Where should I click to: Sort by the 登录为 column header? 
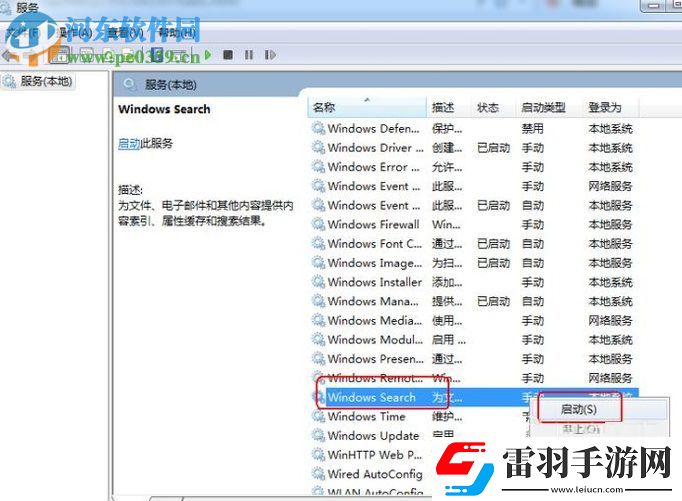click(x=611, y=107)
